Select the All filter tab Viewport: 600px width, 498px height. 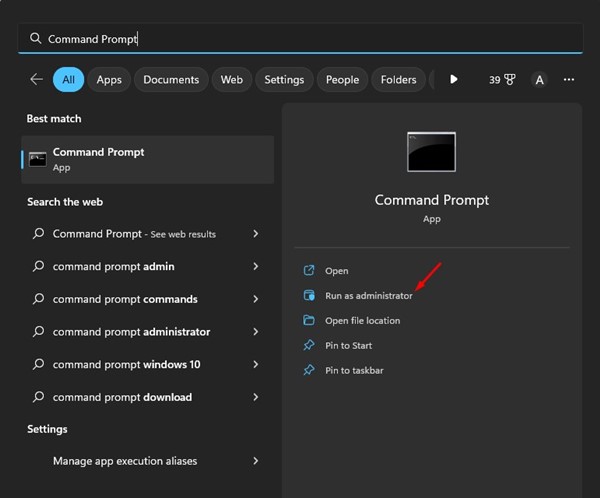[68, 80]
